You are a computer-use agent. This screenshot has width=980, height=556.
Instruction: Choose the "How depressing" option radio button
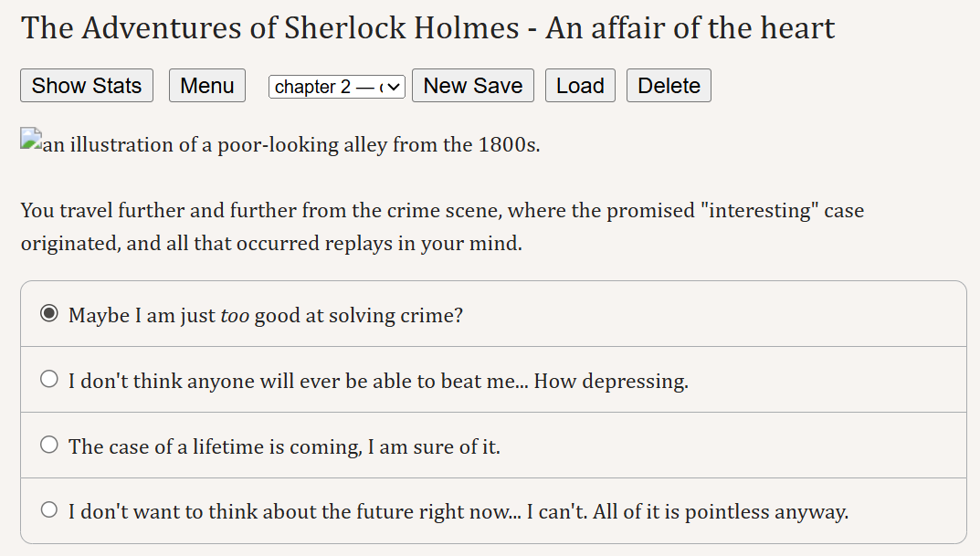click(x=49, y=380)
